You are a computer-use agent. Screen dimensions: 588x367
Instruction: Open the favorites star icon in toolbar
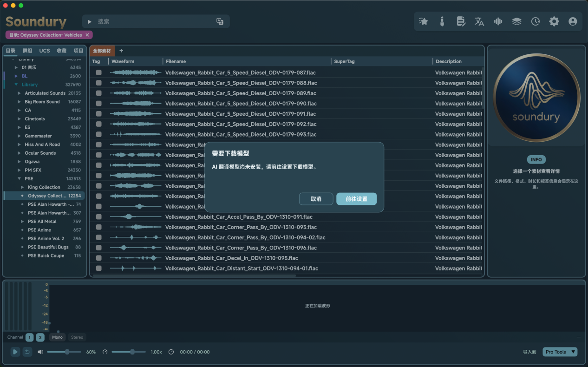click(423, 21)
